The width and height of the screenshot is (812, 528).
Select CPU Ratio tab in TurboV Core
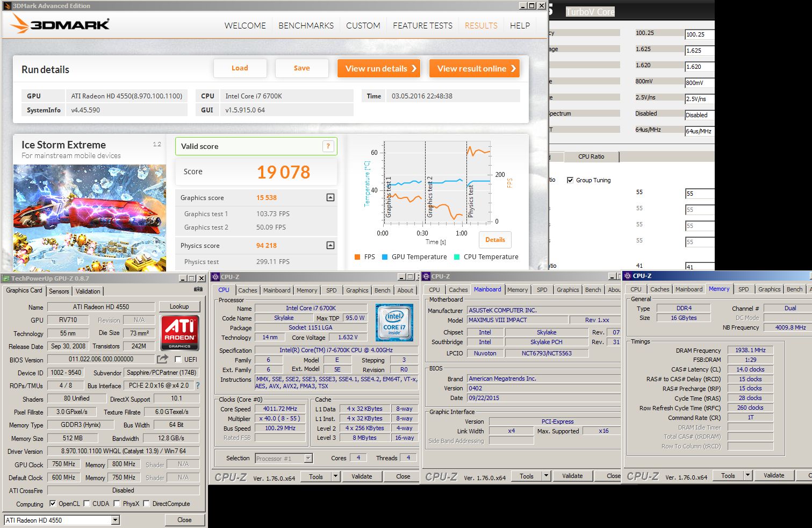click(591, 156)
